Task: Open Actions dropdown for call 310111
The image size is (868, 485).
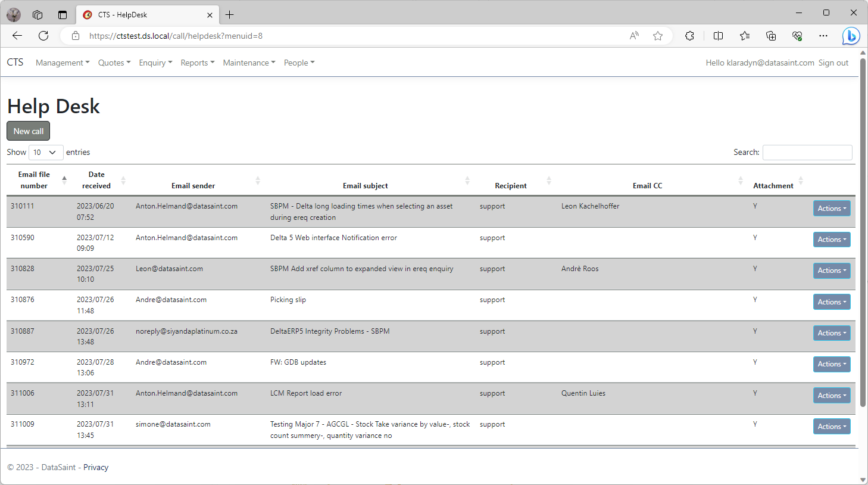Action: pos(832,209)
